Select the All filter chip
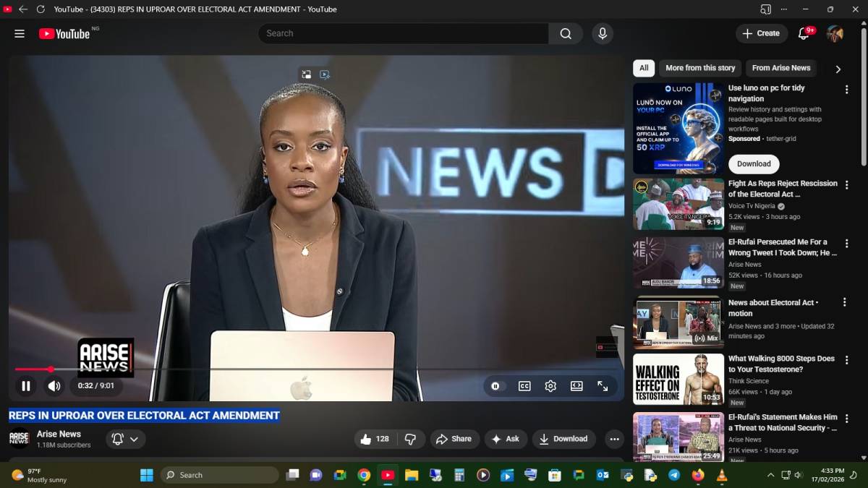Screen dimensions: 868x488 644,68
